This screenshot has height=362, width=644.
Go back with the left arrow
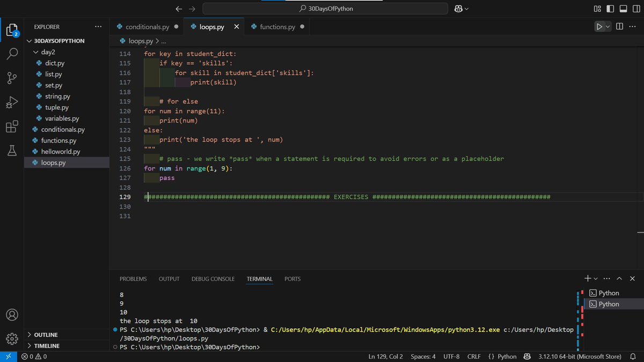coord(179,9)
